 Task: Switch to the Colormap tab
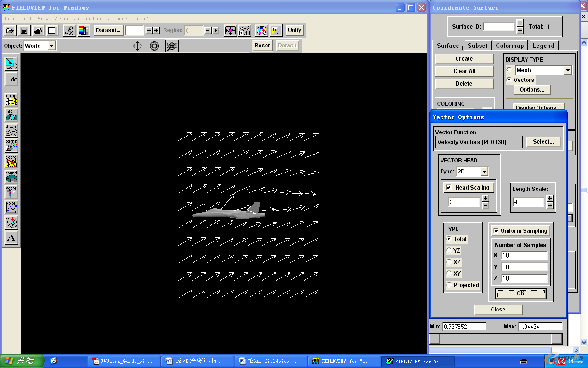(x=509, y=46)
